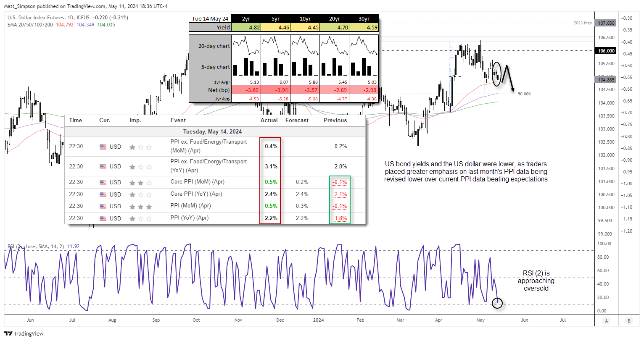Toggle the 'B' scale button

(x=629, y=320)
